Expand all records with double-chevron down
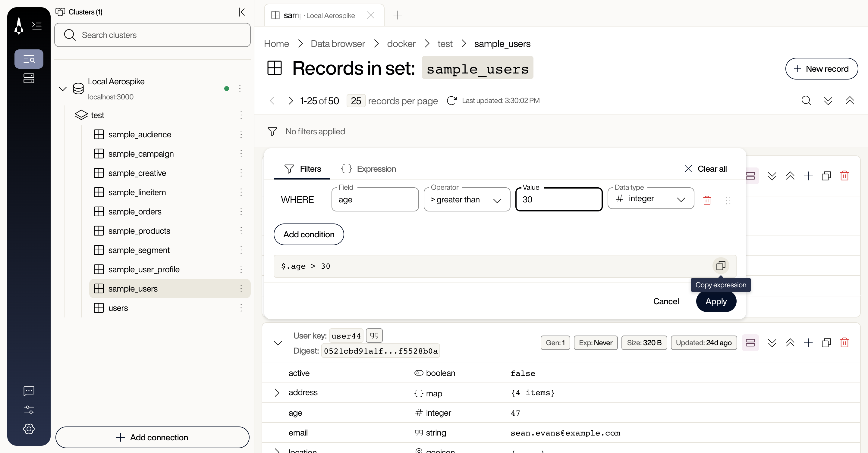 click(828, 101)
